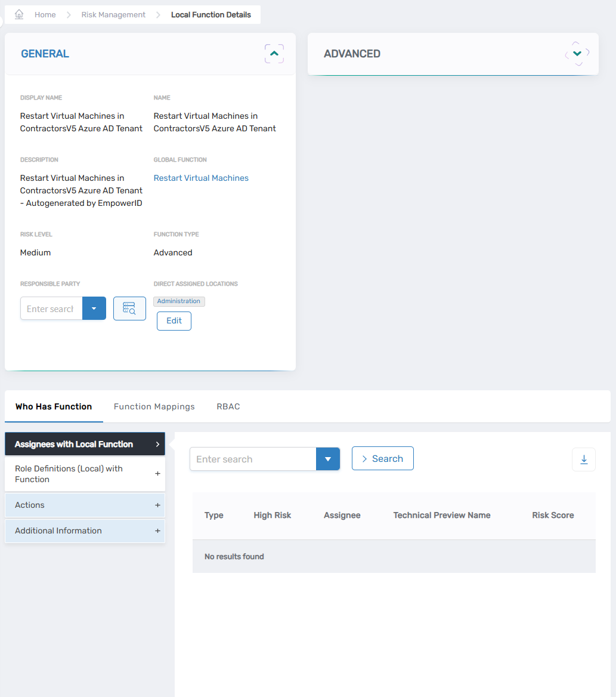Screen dimensions: 616x697
Task: Collapse the General panel
Action: pyautogui.click(x=274, y=54)
